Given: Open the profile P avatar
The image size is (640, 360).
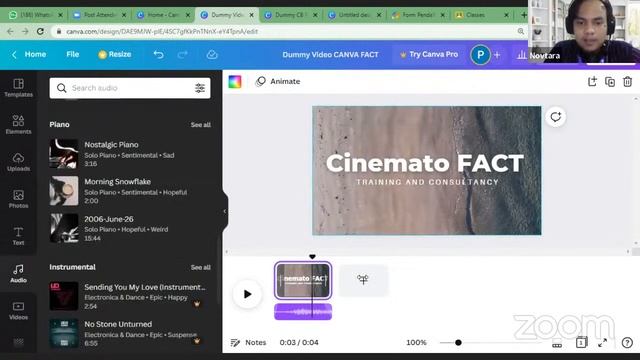Looking at the screenshot, I should [480, 55].
